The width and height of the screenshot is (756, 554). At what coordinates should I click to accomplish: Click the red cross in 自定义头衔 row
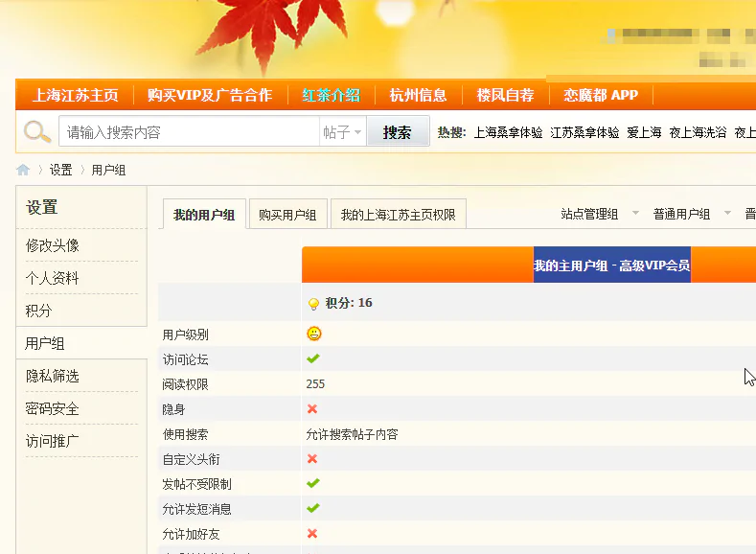(x=312, y=458)
